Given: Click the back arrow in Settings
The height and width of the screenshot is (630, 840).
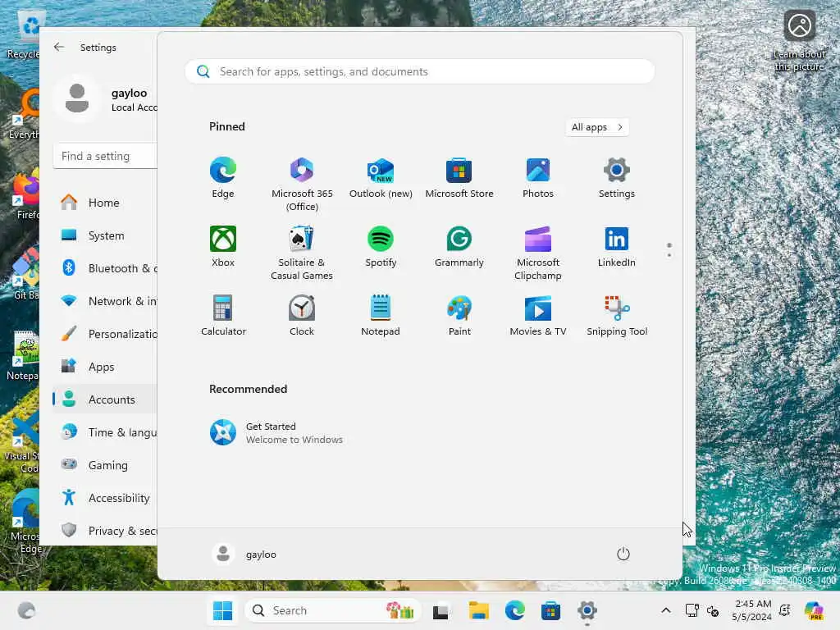Looking at the screenshot, I should (59, 47).
